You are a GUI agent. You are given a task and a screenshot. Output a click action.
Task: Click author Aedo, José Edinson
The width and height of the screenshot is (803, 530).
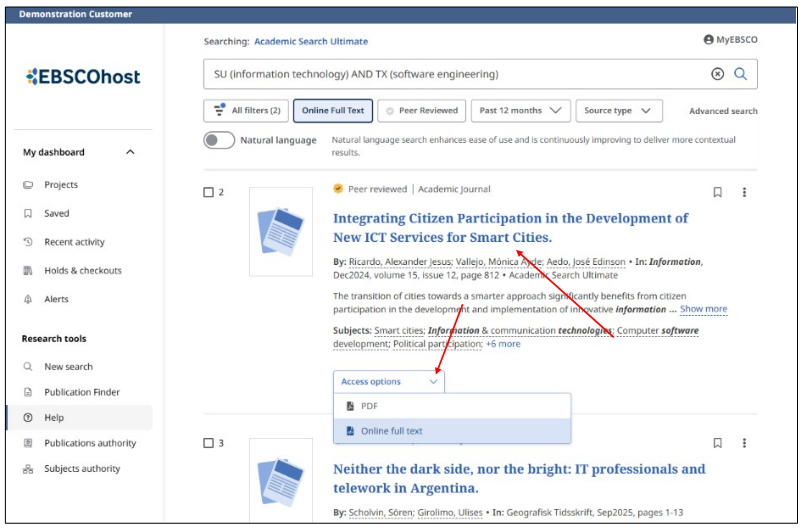coord(586,262)
